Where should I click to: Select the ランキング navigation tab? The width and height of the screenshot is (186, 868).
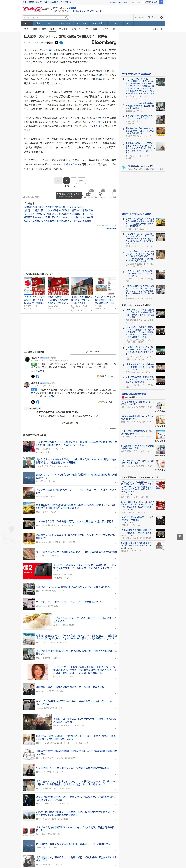[115, 24]
